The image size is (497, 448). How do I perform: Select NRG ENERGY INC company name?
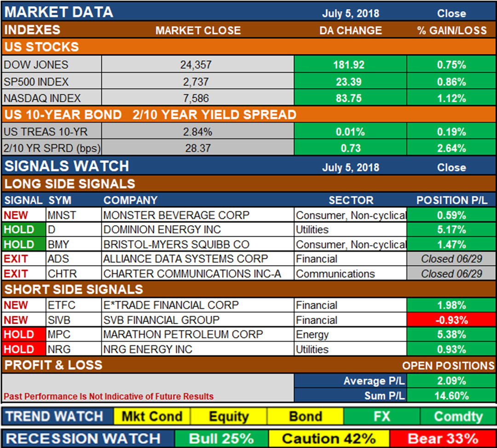tap(148, 349)
